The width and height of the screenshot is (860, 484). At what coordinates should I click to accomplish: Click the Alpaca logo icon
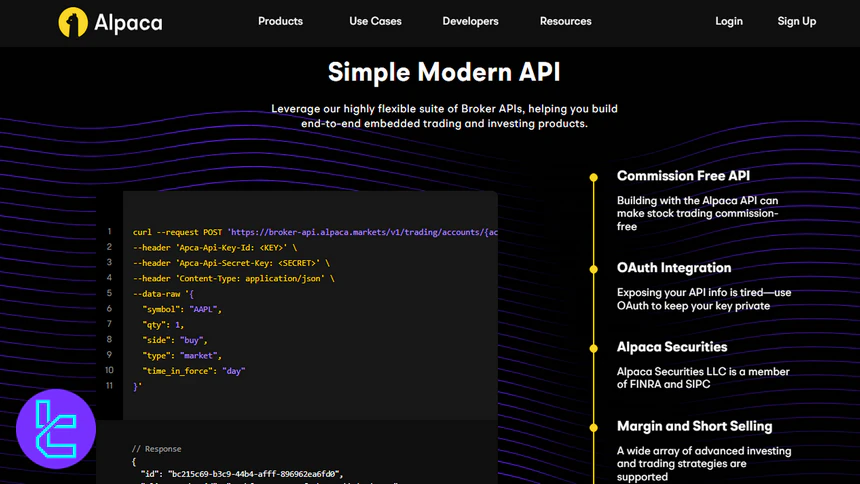(73, 22)
